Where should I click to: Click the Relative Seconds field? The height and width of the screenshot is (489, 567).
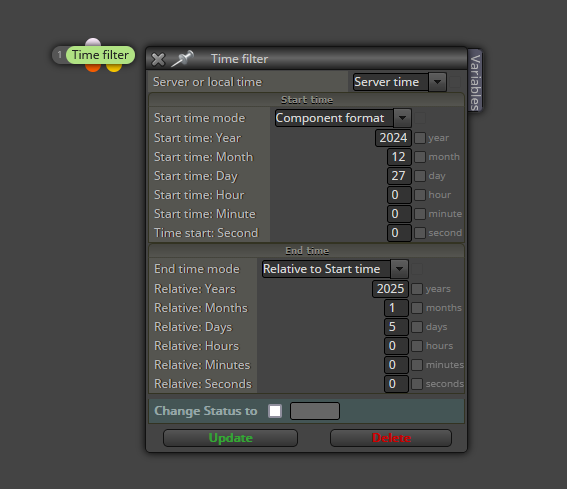point(396,384)
